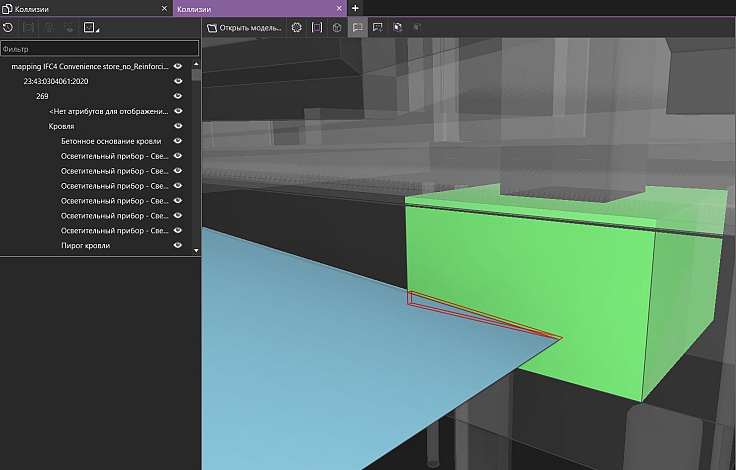The image size is (736, 470).
Task: Click the fit-to-frame bracket icon
Action: pos(317,28)
